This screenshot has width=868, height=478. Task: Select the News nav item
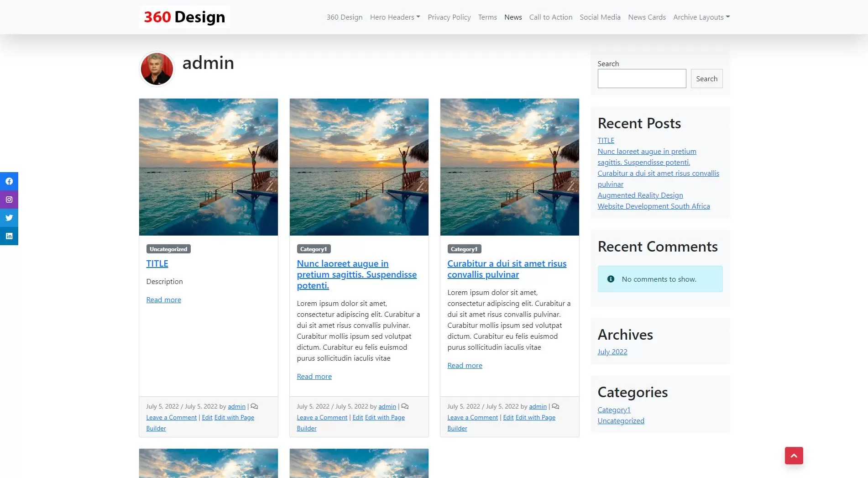[513, 17]
